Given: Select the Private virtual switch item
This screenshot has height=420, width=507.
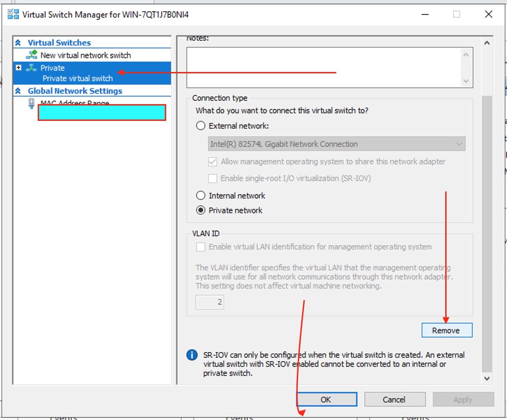Looking at the screenshot, I should [78, 78].
